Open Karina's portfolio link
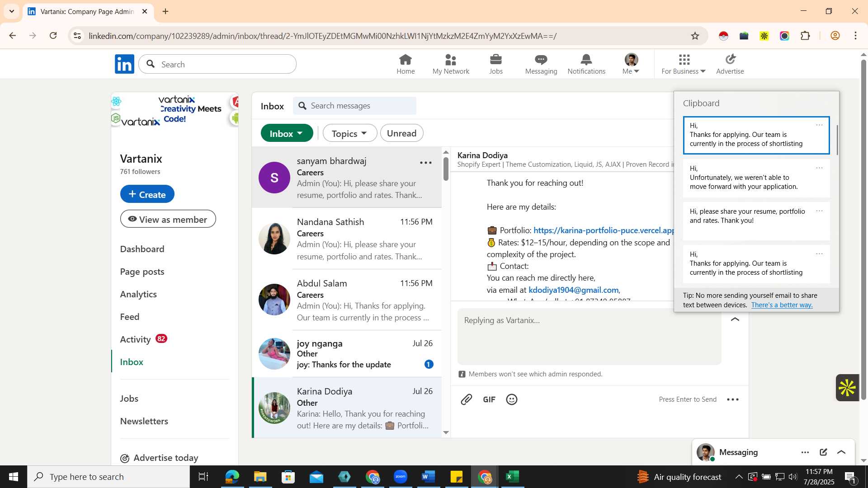This screenshot has height=488, width=868. [x=604, y=230]
